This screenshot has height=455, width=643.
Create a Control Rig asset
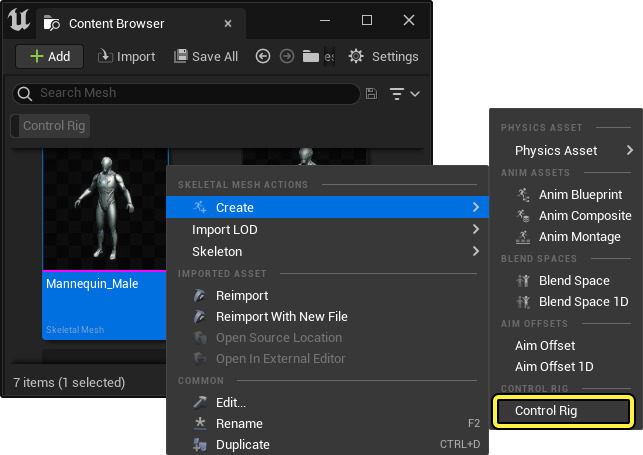tap(563, 411)
